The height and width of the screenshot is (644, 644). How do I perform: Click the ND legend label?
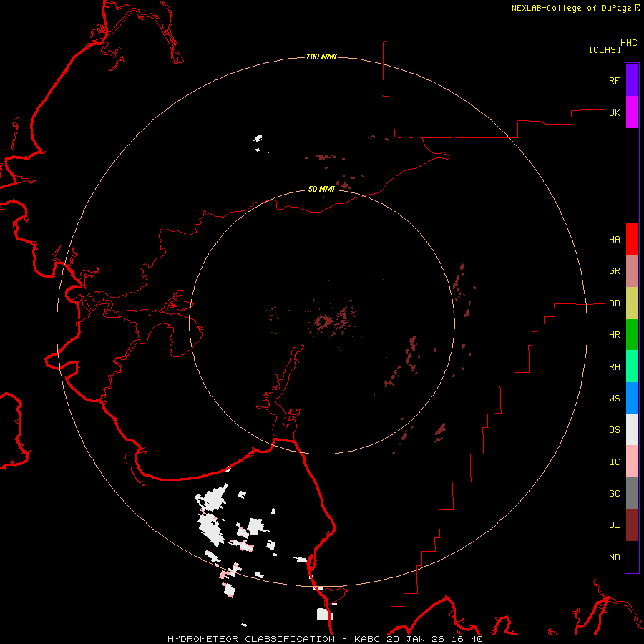(x=615, y=557)
